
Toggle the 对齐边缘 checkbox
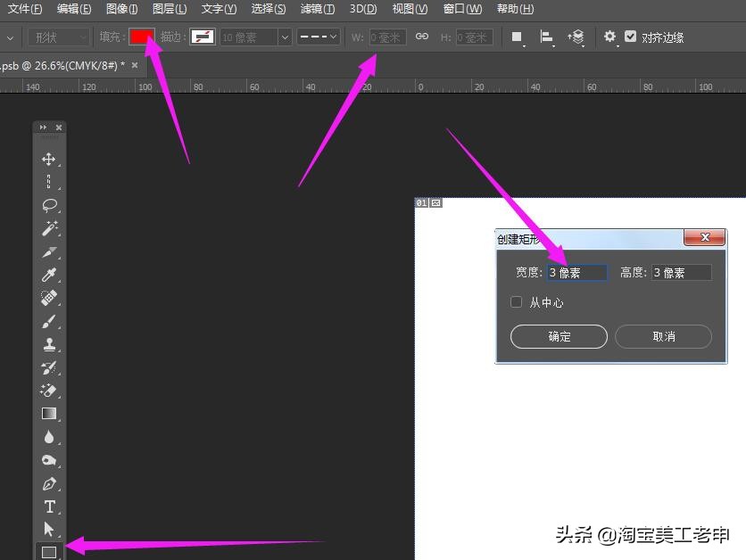click(631, 37)
